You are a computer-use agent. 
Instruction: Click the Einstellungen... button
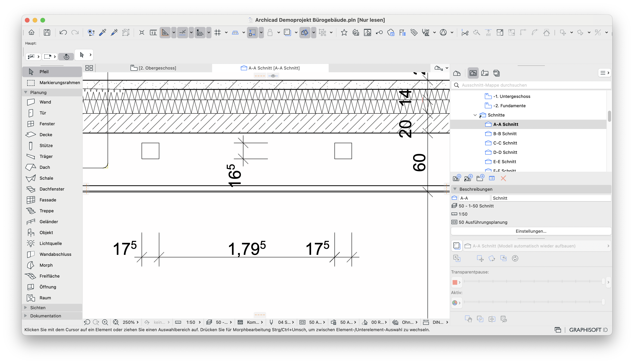tap(531, 231)
